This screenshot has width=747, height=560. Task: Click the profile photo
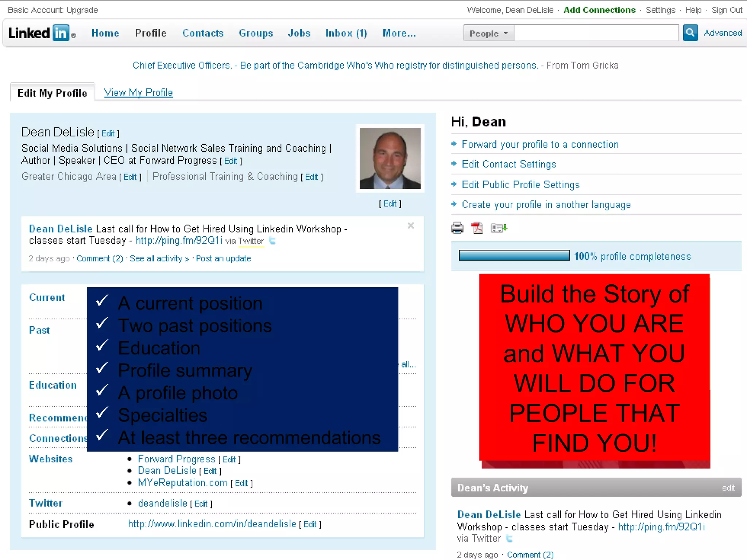tap(390, 158)
